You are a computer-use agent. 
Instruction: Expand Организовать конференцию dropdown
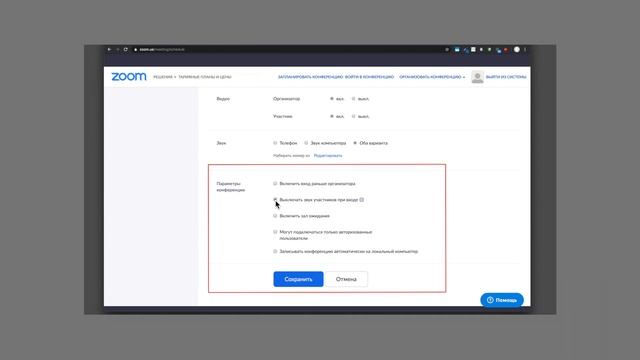pos(432,77)
